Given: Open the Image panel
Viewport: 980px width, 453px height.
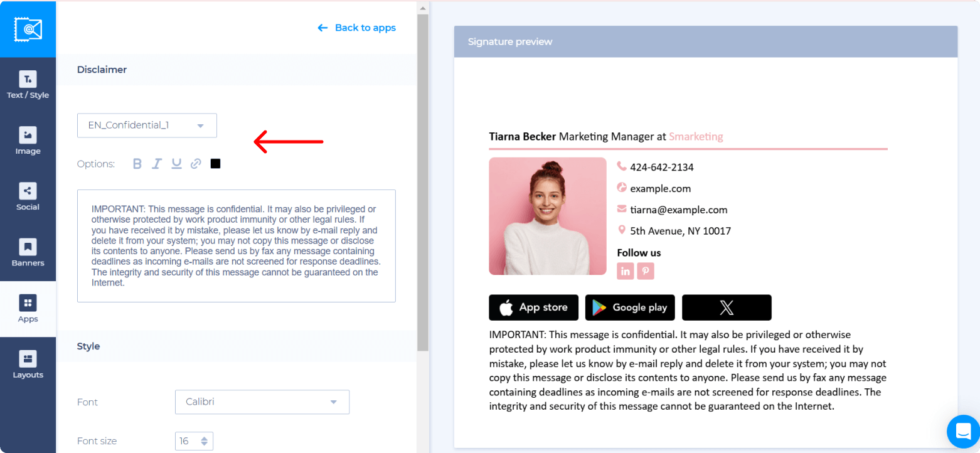Looking at the screenshot, I should (x=28, y=141).
